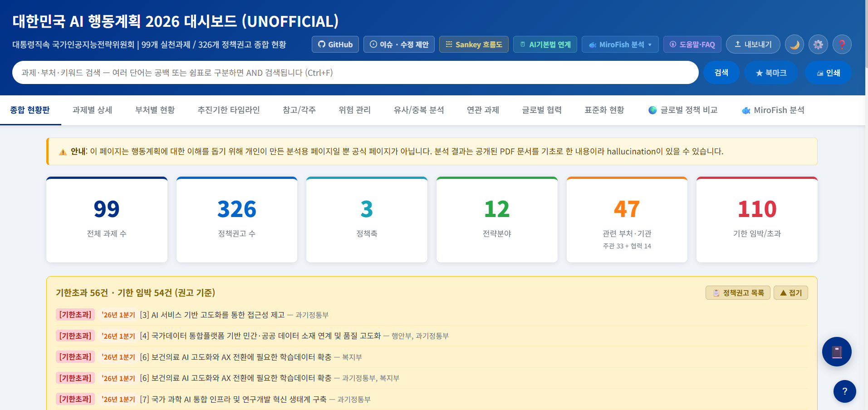
Task: Click the 이슈 · 수정 제안 button
Action: [399, 44]
